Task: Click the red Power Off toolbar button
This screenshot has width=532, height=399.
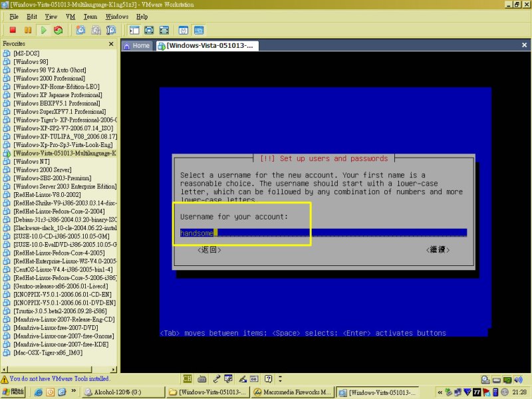Action: coord(13,30)
